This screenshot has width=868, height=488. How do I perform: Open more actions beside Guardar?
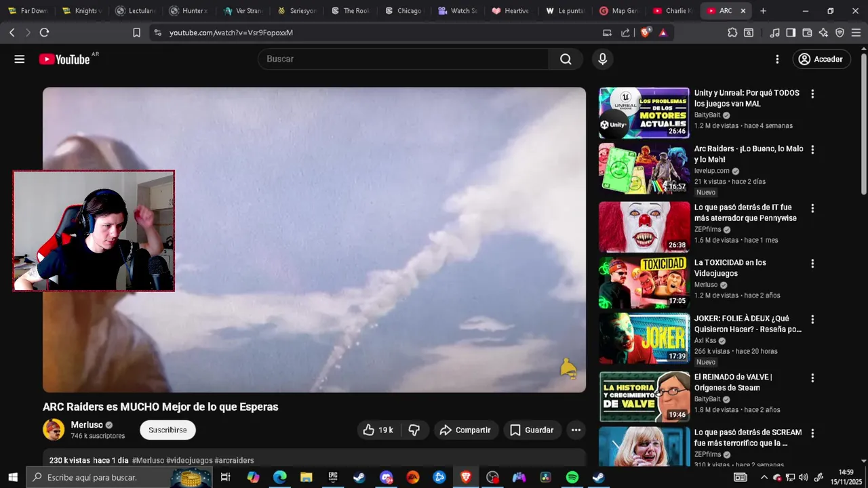(576, 430)
